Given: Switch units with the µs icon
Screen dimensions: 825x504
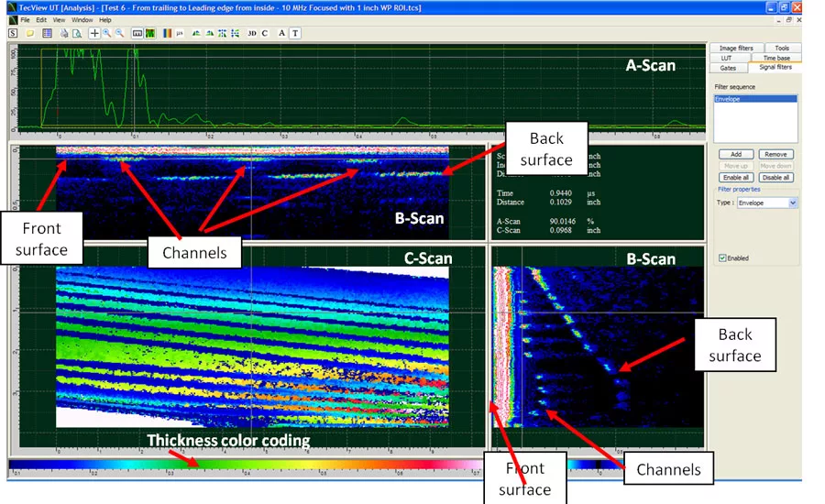Looking at the screenshot, I should click(x=180, y=33).
